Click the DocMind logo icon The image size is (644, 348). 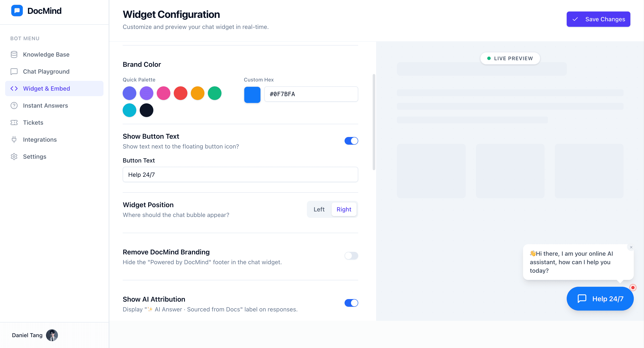[x=17, y=11]
